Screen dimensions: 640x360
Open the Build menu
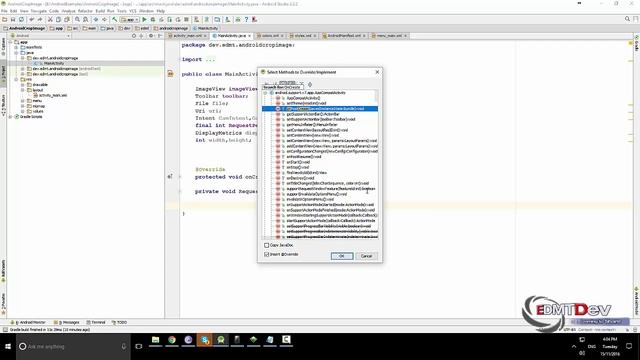coord(100,11)
